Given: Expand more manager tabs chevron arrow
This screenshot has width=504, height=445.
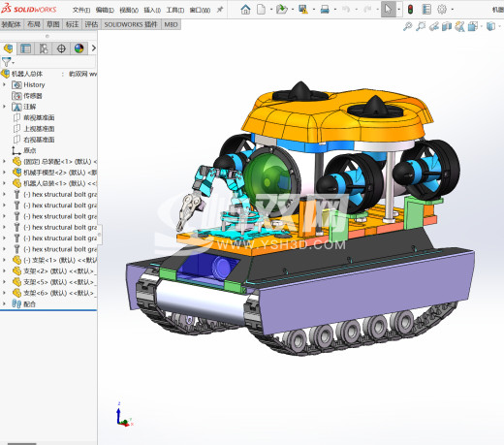Looking at the screenshot, I should (x=93, y=48).
